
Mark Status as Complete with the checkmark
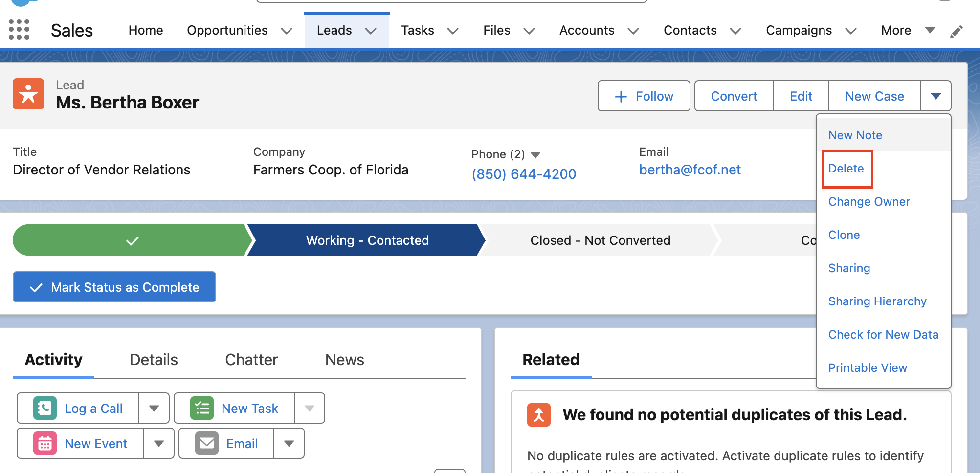click(x=114, y=287)
